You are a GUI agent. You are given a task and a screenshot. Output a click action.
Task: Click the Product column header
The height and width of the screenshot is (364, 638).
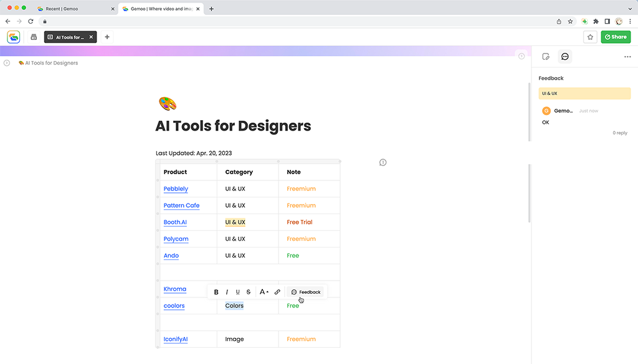pyautogui.click(x=175, y=172)
